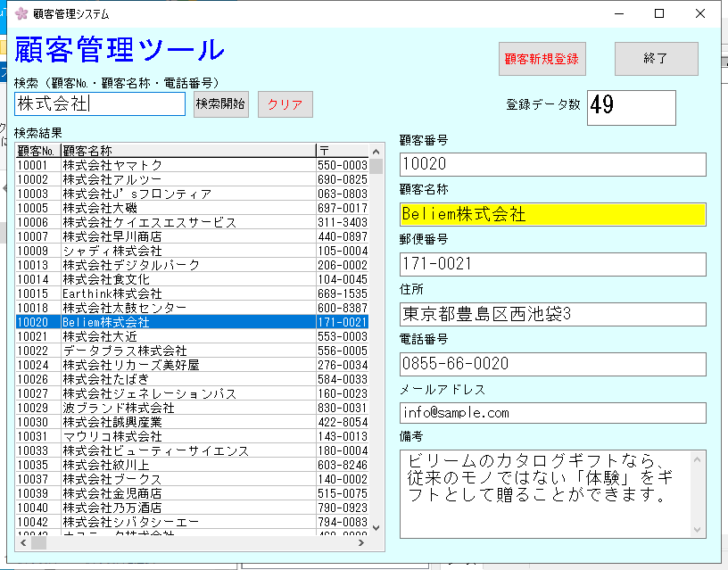
Task: Click the 登録データ数 field showing 49
Action: (x=632, y=108)
